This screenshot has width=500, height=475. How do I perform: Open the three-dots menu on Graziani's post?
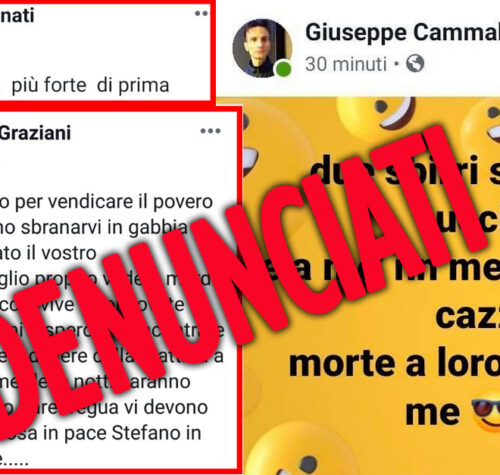(210, 131)
